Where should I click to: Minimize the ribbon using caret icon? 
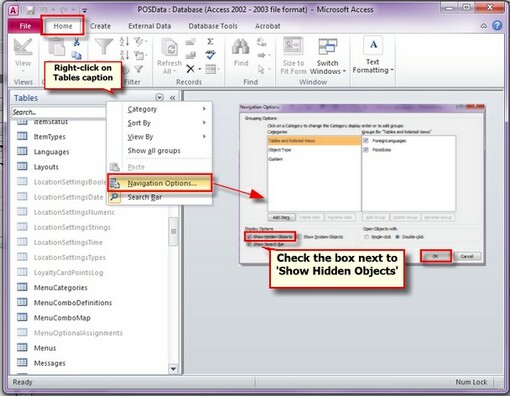(483, 26)
